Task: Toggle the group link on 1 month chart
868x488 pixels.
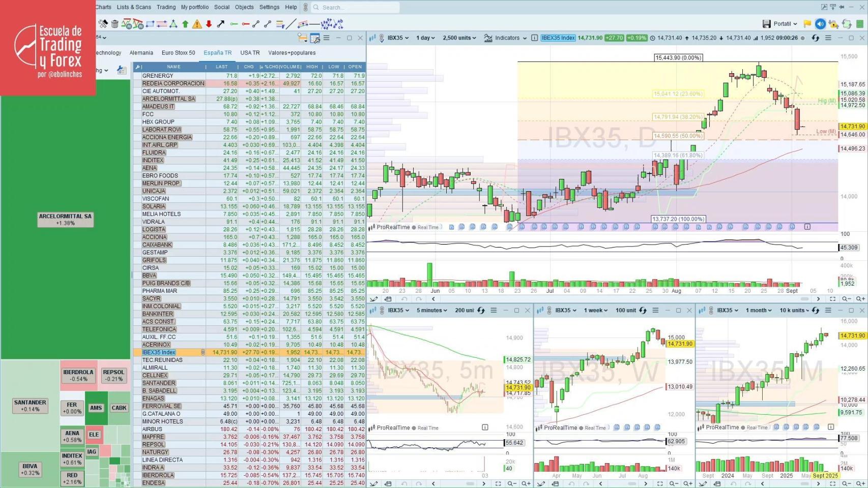Action: pyautogui.click(x=711, y=310)
